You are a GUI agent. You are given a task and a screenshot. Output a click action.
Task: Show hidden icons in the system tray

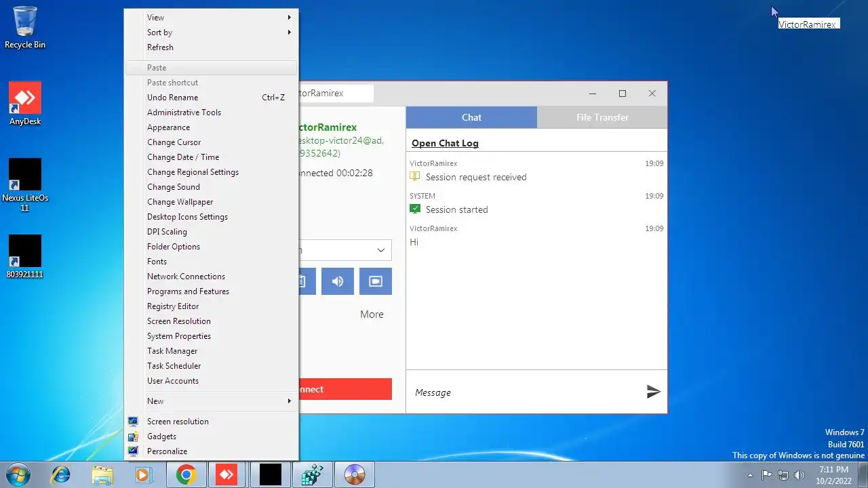pyautogui.click(x=750, y=475)
